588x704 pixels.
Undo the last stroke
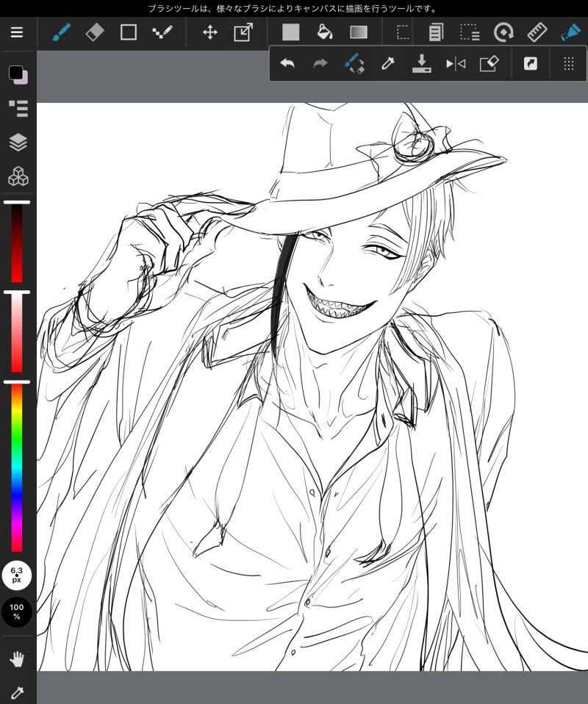click(287, 64)
